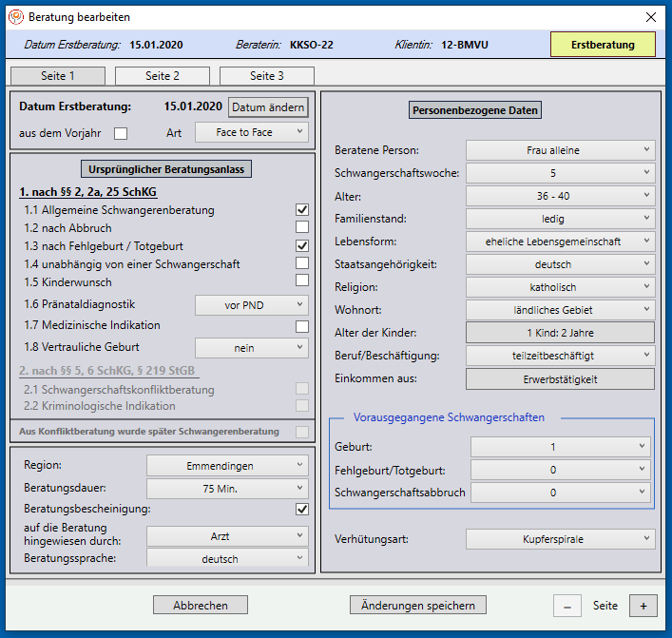The width and height of the screenshot is (672, 638).
Task: Click the yellow Erstberatung button
Action: pyautogui.click(x=603, y=45)
